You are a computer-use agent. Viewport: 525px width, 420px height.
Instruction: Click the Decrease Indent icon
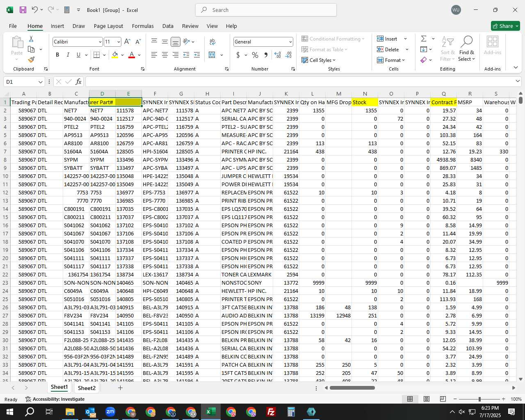pos(186,55)
